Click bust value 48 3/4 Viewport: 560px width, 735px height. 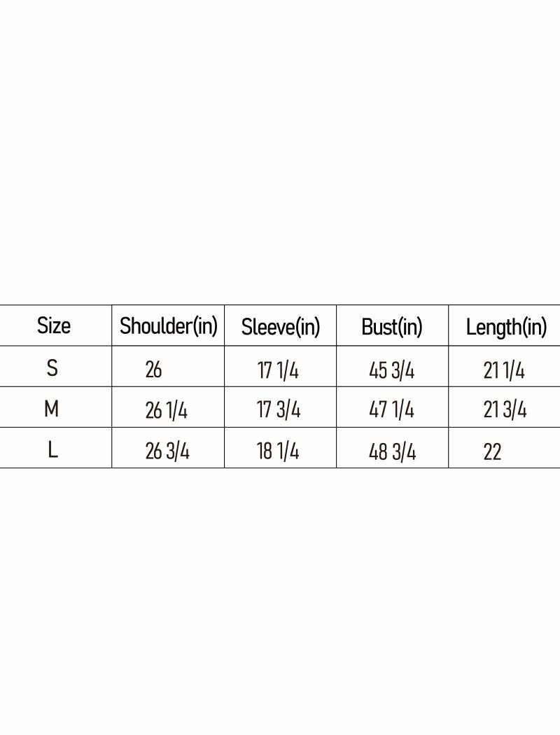pos(392,452)
